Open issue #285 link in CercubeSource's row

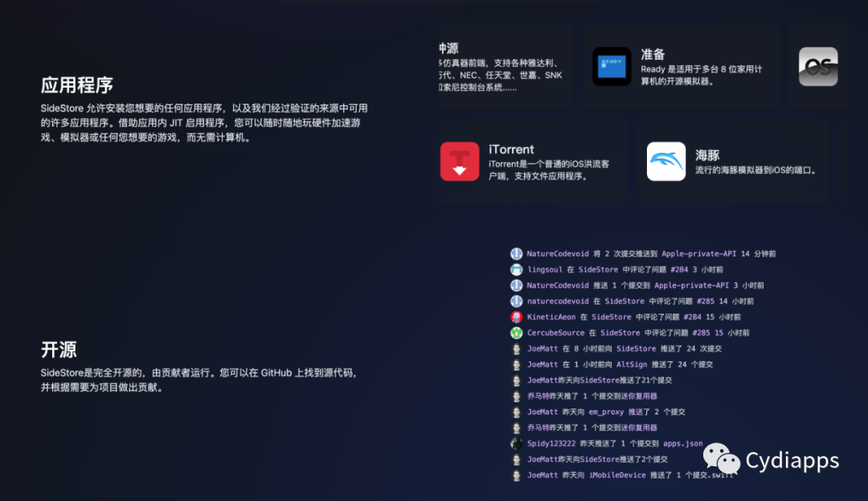tap(702, 333)
